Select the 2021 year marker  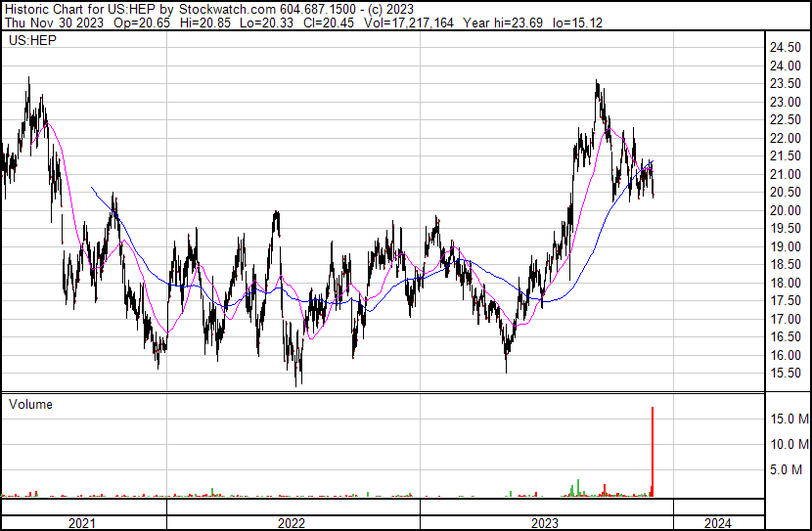click(82, 523)
